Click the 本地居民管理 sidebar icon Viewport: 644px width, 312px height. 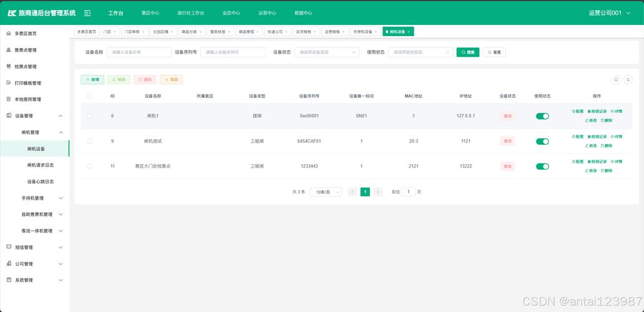pyautogui.click(x=9, y=99)
